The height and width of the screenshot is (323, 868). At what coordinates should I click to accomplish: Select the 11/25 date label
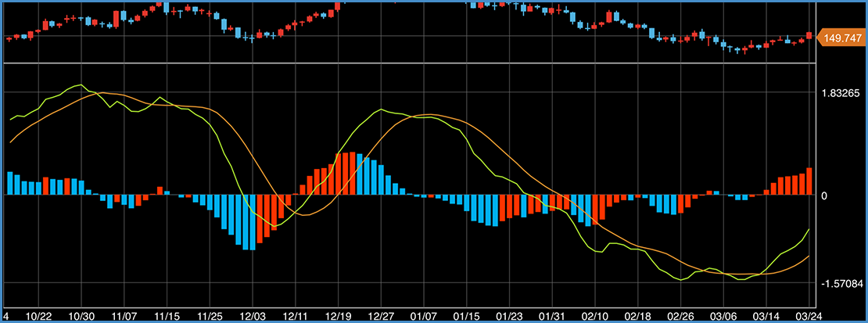click(x=209, y=316)
